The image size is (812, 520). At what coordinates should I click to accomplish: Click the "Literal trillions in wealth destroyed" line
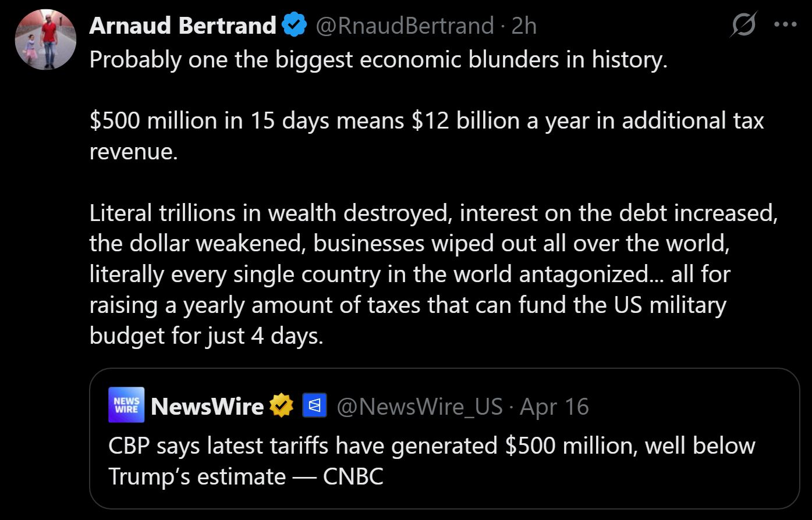tap(434, 213)
